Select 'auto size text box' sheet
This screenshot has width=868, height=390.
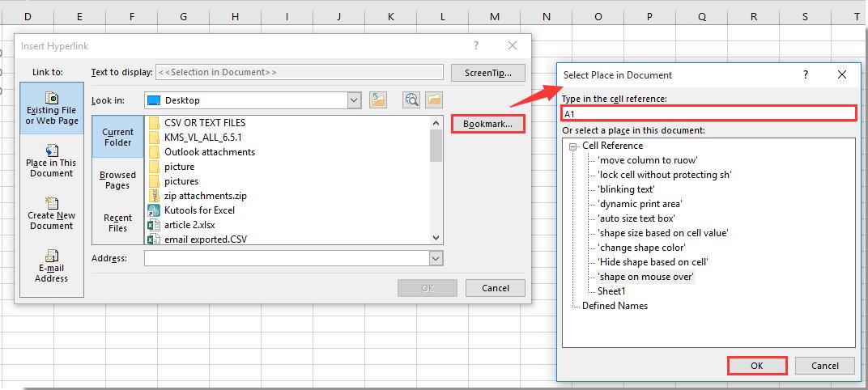pos(636,218)
